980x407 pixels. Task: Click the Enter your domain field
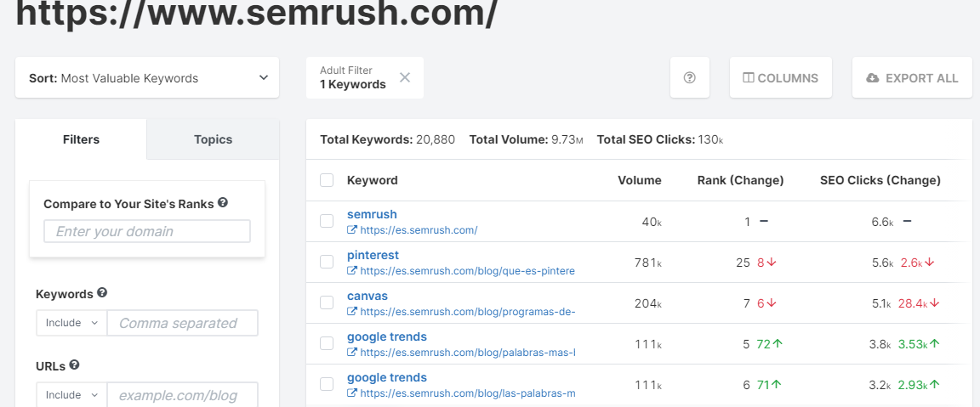[x=147, y=231]
